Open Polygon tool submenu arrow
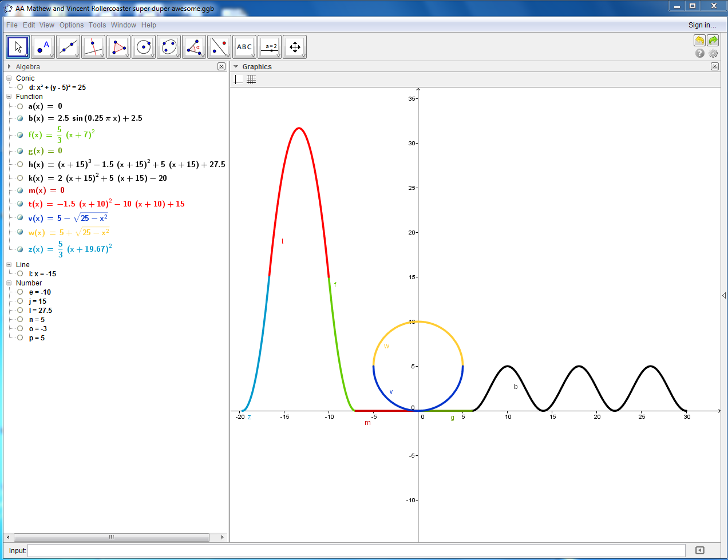 [127, 55]
